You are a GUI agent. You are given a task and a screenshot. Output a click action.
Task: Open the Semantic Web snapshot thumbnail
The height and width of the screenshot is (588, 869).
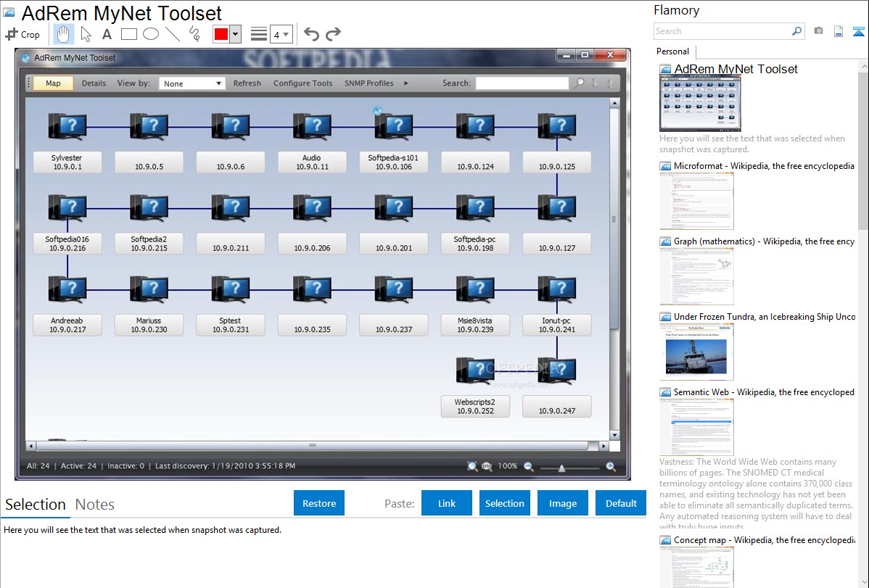pyautogui.click(x=696, y=427)
